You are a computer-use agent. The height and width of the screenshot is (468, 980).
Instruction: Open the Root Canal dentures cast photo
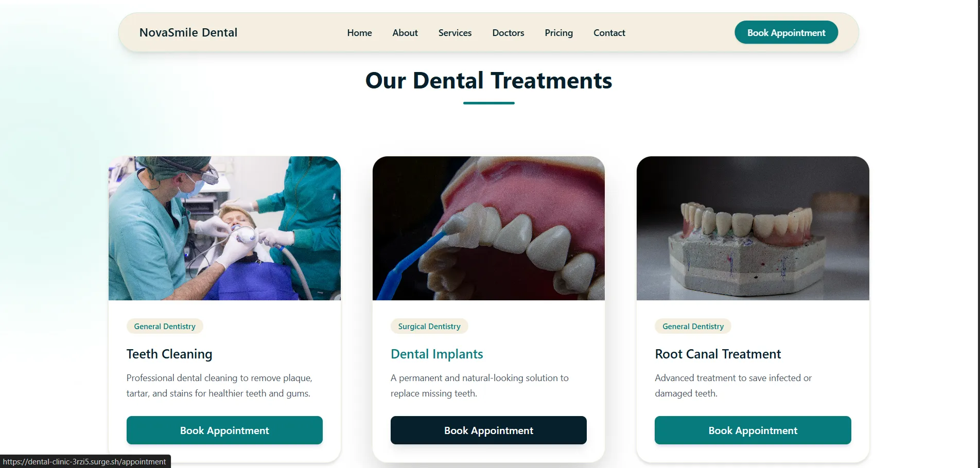752,228
